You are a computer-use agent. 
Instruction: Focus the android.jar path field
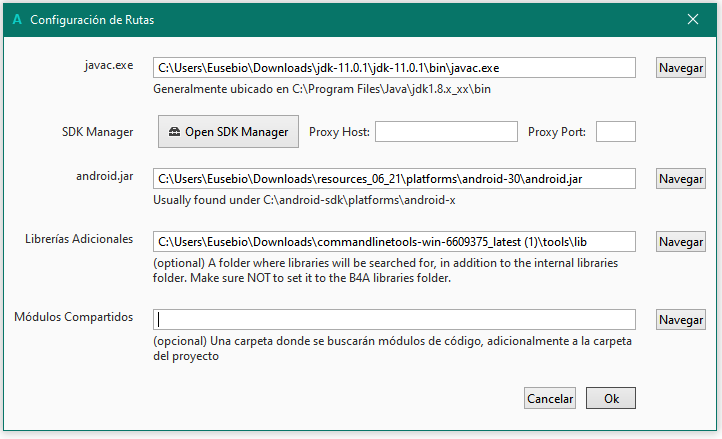tap(394, 179)
